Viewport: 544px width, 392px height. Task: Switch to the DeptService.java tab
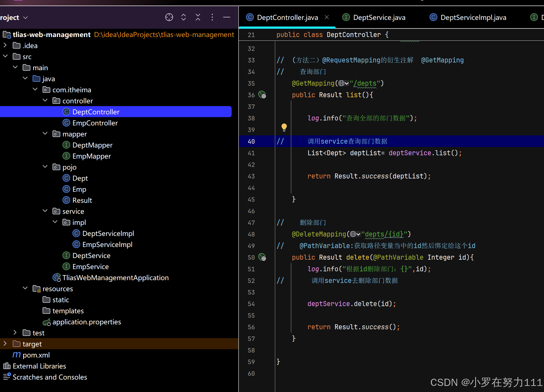379,18
